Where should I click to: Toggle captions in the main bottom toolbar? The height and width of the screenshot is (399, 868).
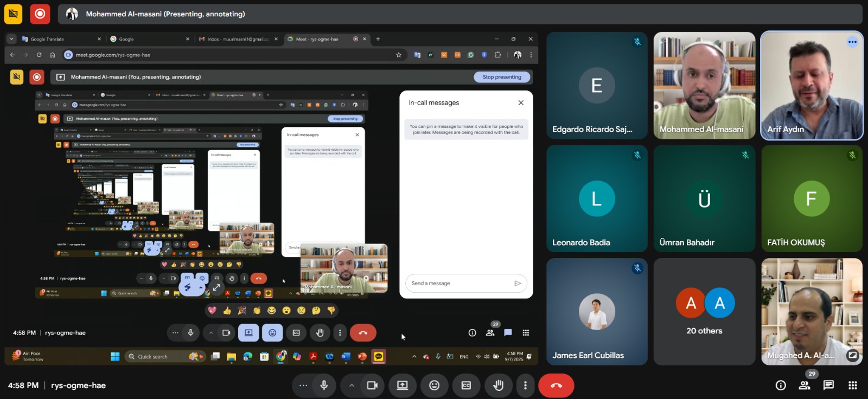[x=466, y=385]
